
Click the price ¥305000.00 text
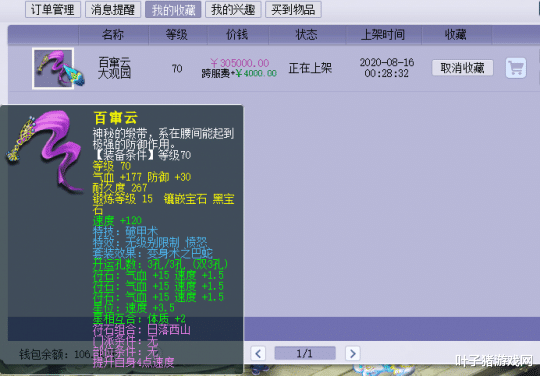(x=240, y=63)
